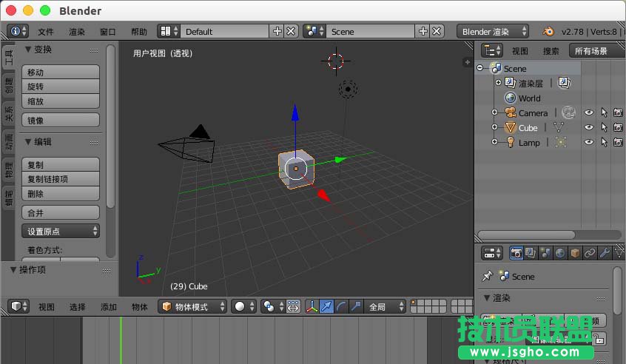
Task: Open the Outliner 搜索 menu
Action: tap(551, 51)
